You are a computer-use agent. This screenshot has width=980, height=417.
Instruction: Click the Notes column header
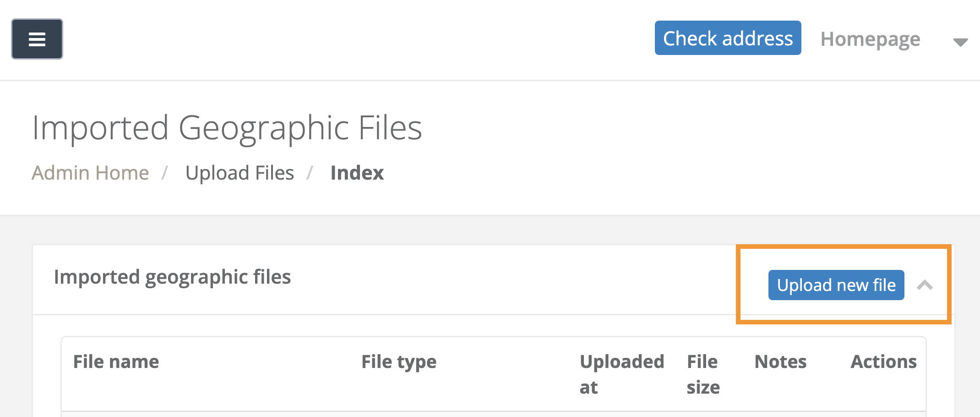coord(780,362)
